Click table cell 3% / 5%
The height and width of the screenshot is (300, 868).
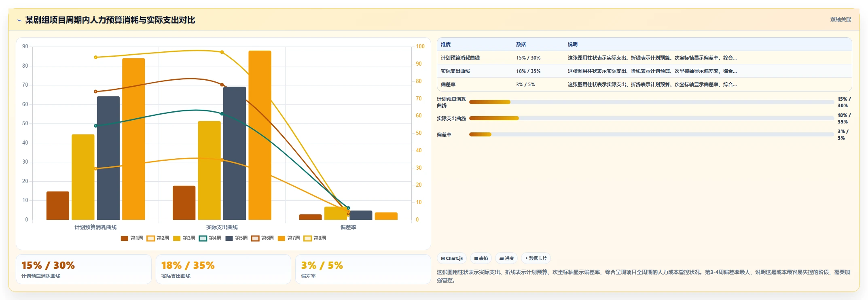(x=525, y=85)
